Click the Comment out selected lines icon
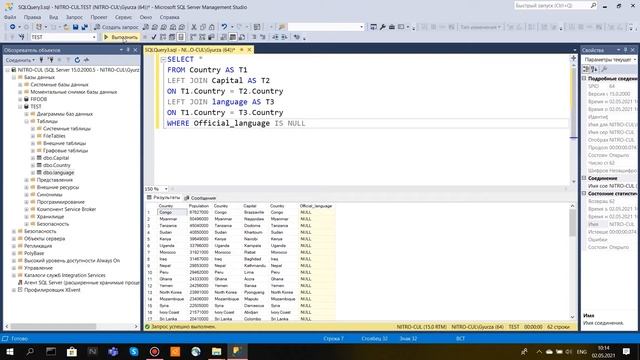This screenshot has width=640, height=360. tap(254, 37)
